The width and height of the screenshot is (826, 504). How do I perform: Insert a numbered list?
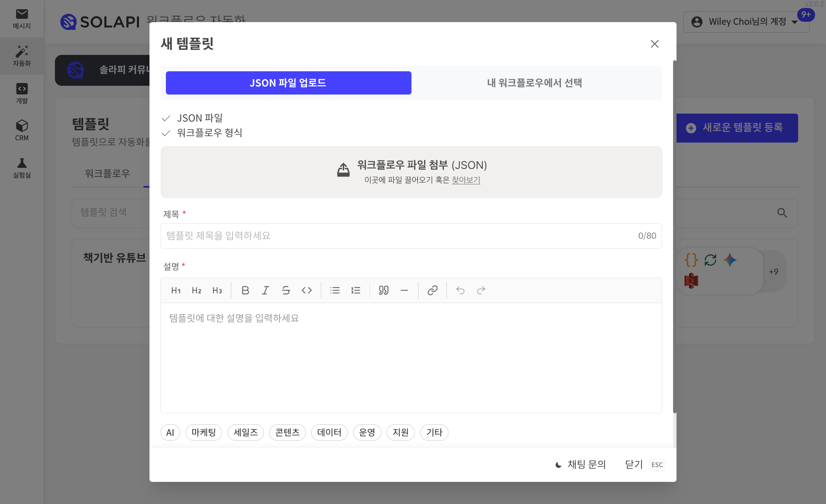point(355,291)
